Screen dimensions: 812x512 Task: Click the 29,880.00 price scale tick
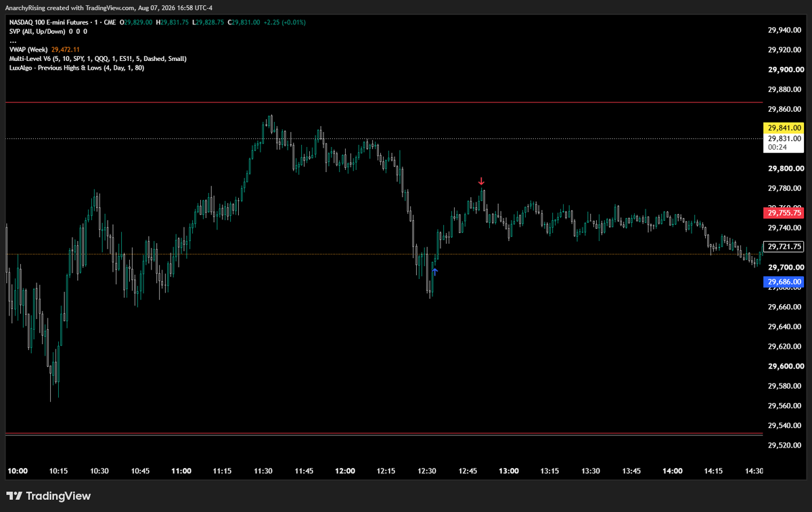[x=786, y=89]
